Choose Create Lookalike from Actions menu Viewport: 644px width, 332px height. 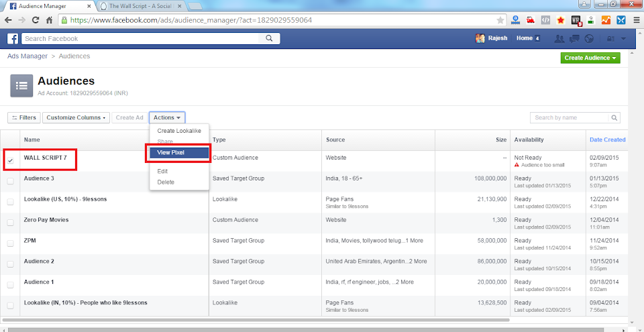180,131
